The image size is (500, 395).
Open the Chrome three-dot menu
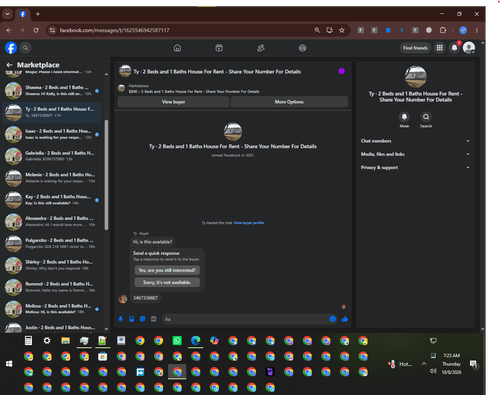click(x=477, y=30)
